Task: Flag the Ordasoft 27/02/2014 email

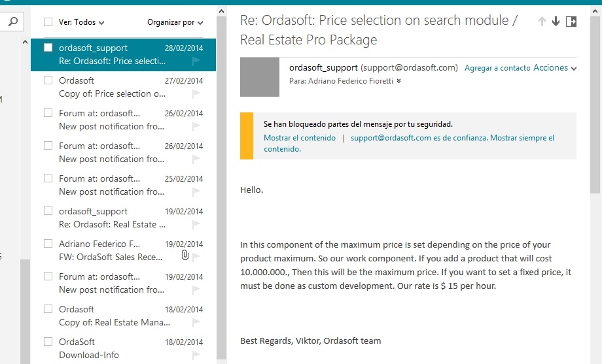Action: coord(196,93)
